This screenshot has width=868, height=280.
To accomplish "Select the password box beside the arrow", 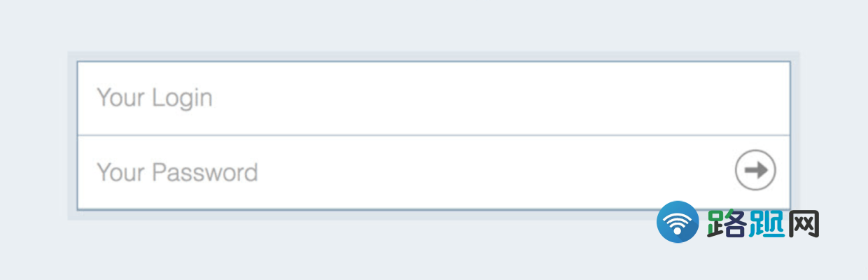I will coord(433,172).
